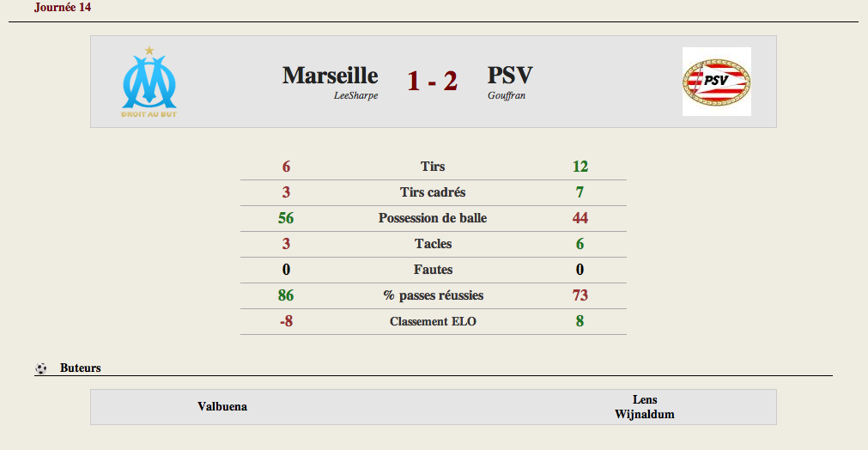Select scorer Valbuena
The height and width of the screenshot is (450, 868).
[222, 406]
